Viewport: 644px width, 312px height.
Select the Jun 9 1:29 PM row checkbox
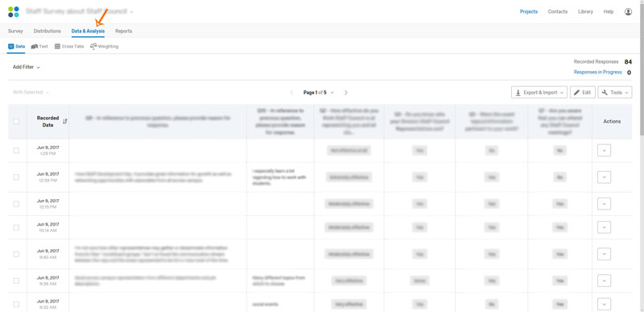[16, 151]
